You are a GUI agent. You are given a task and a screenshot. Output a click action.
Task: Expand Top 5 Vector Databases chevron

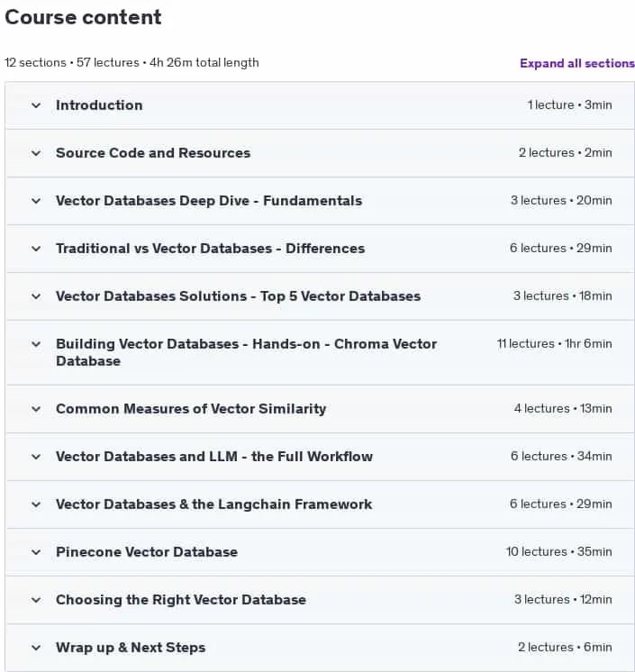click(x=36, y=296)
